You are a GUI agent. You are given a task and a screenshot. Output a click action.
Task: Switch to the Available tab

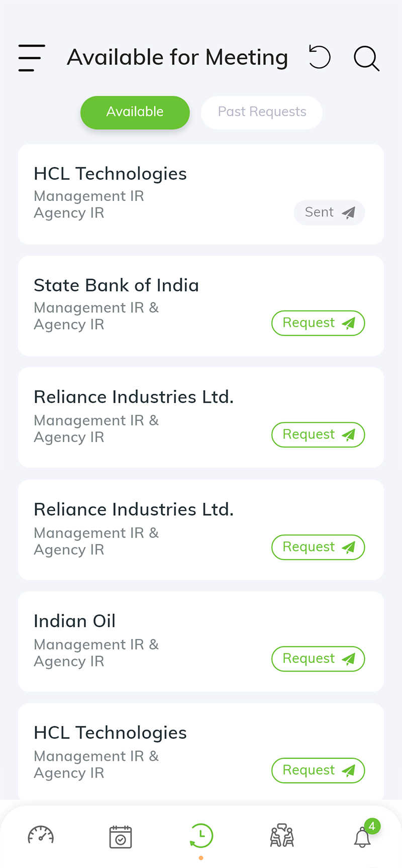point(135,112)
